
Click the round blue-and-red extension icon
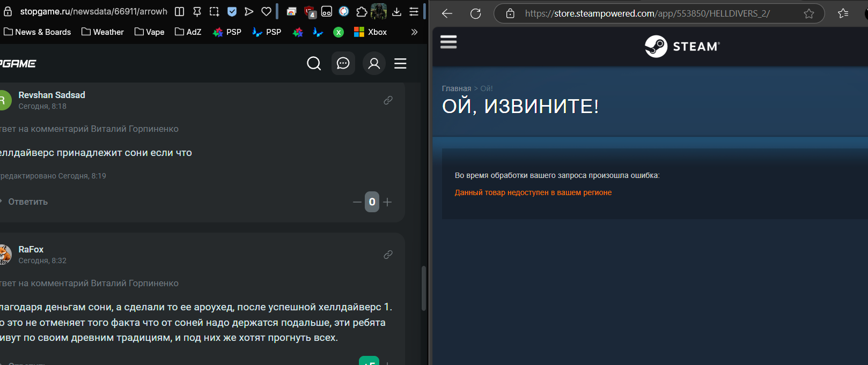point(344,11)
